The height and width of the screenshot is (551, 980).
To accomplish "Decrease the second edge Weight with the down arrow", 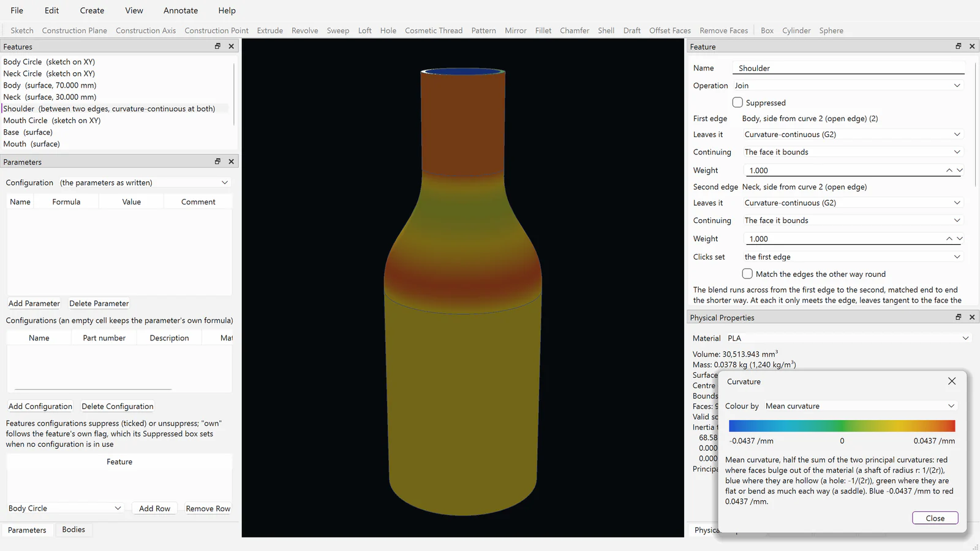I will pyautogui.click(x=960, y=239).
